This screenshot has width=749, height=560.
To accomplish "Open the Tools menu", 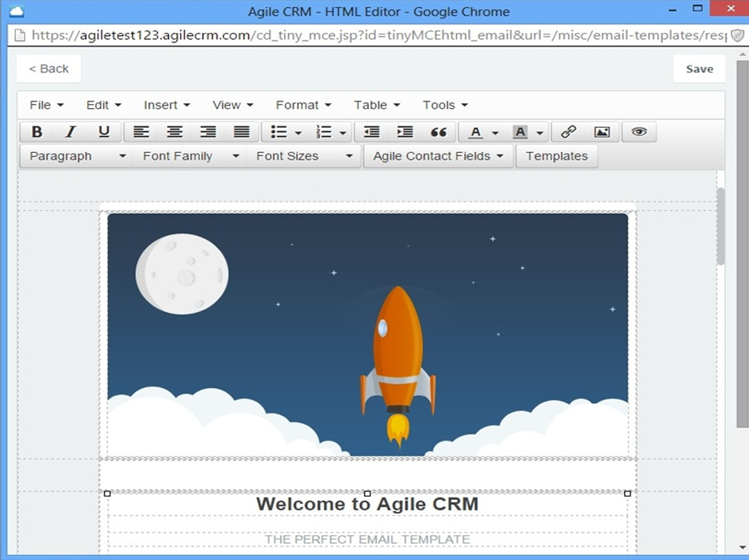I will click(445, 105).
